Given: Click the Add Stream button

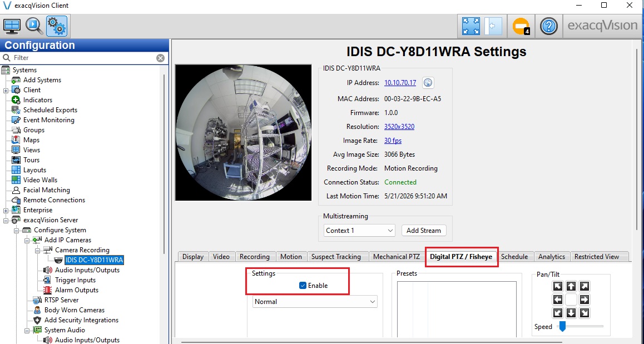Looking at the screenshot, I should 424,231.
